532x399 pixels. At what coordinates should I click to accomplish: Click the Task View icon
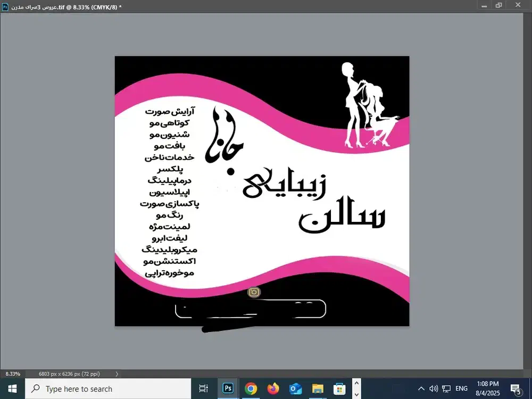point(203,388)
